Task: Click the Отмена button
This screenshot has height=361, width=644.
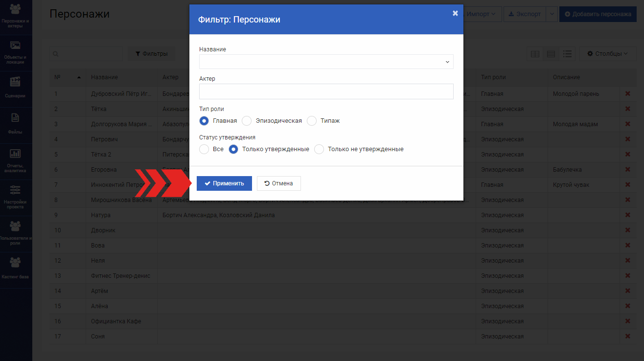Action: (278, 183)
